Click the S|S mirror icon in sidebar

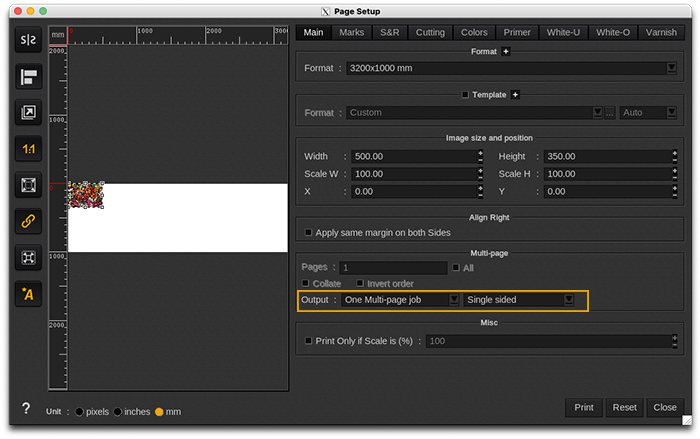point(28,40)
